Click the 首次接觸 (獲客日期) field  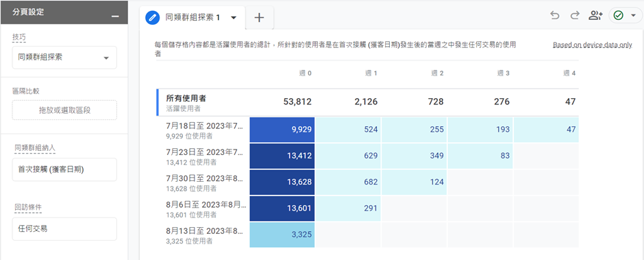(x=64, y=169)
